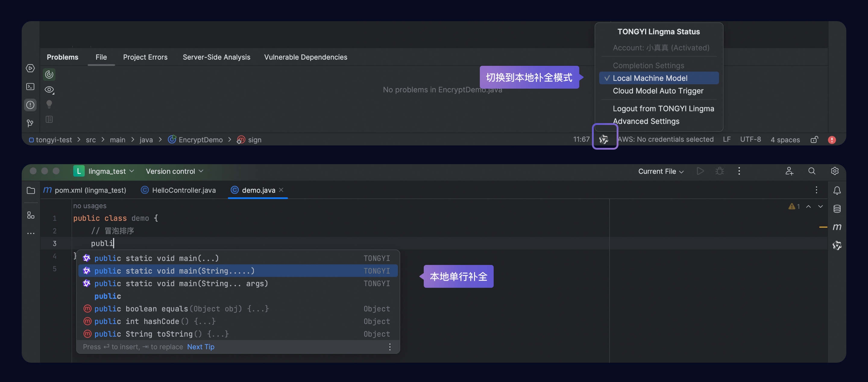Switch to Project Errors tab
868x382 pixels.
[145, 57]
